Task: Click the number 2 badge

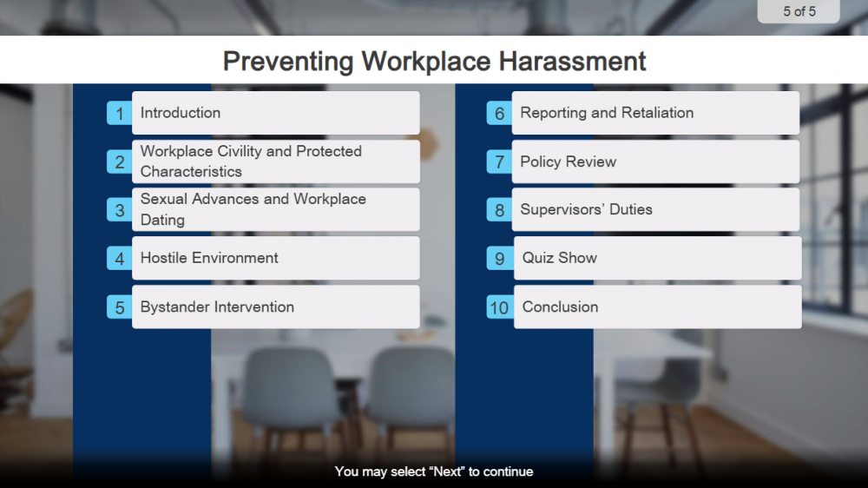Action: pyautogui.click(x=119, y=162)
